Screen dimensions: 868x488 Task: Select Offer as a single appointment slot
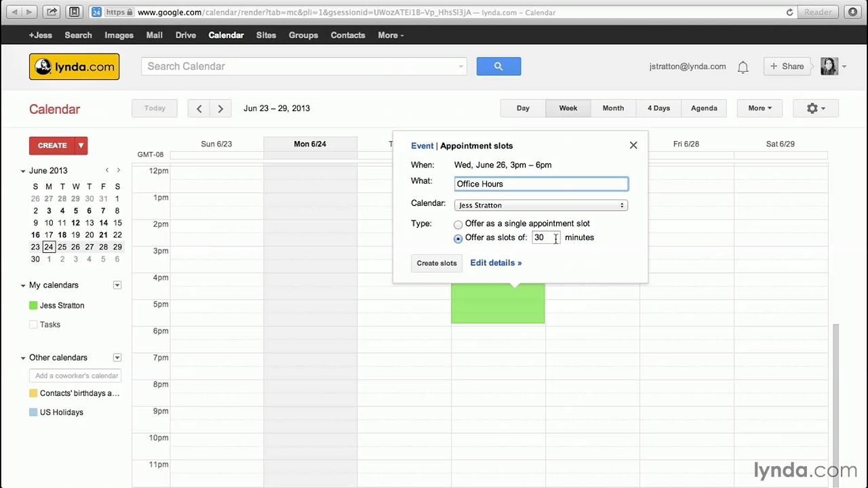point(458,224)
